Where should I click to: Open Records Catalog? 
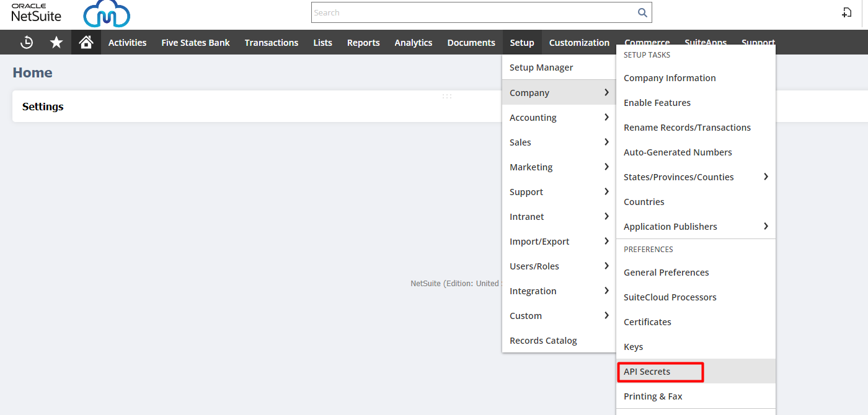click(x=543, y=341)
